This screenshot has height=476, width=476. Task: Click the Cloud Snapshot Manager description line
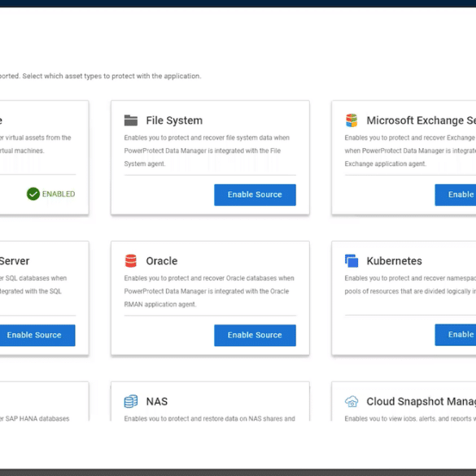(410, 418)
